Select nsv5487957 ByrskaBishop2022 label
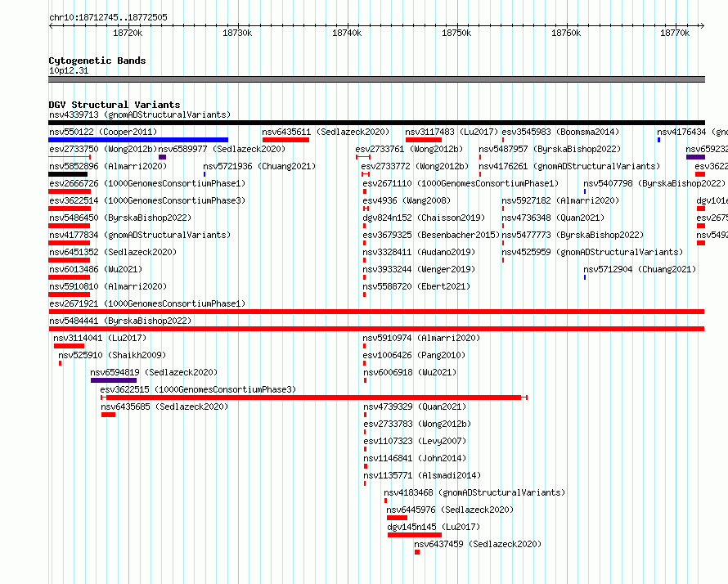This screenshot has width=728, height=584. pos(550,149)
